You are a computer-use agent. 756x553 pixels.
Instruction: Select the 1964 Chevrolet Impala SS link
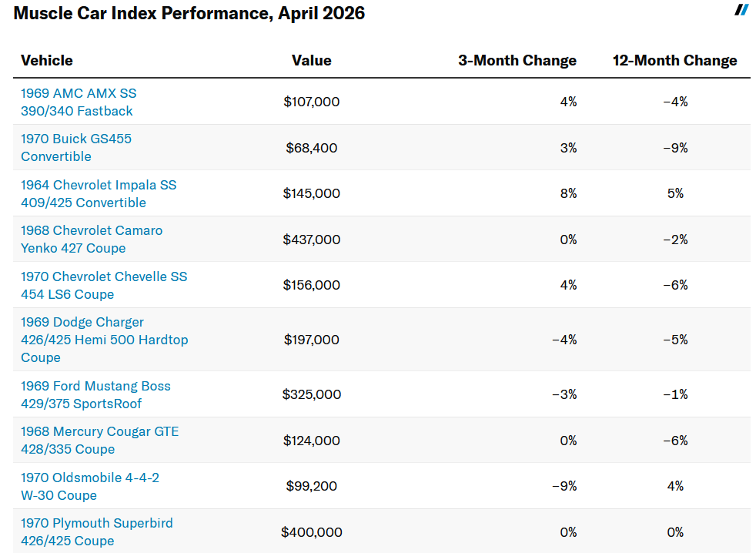[98, 193]
